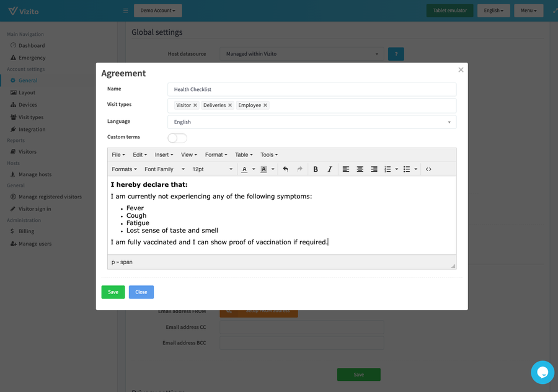The width and height of the screenshot is (558, 392).
Task: Click the Name input field
Action: [x=311, y=89]
